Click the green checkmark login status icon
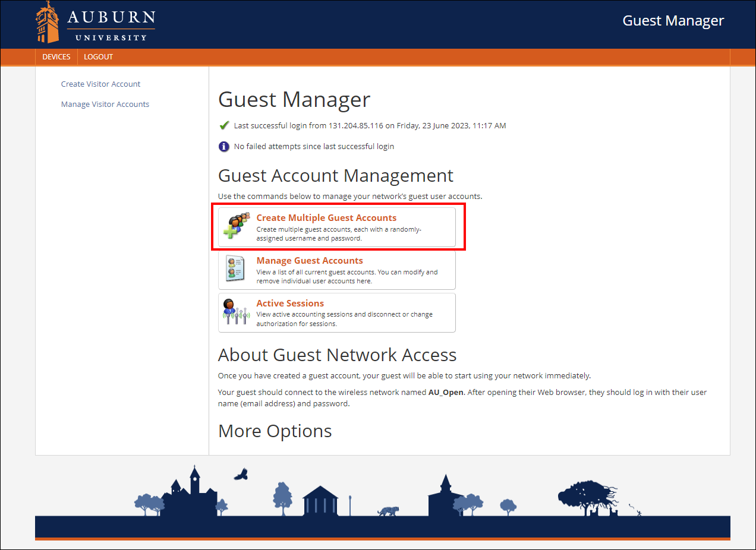 [x=224, y=126]
